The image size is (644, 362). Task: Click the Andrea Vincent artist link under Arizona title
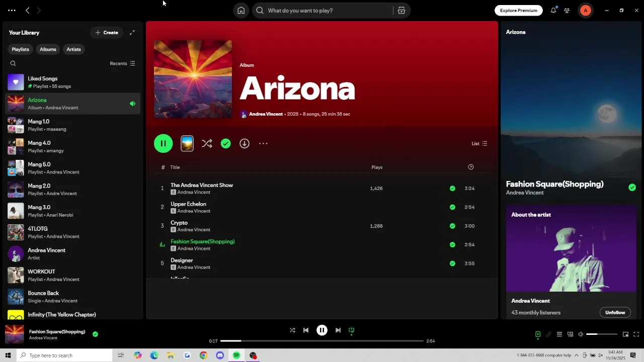[266, 114]
